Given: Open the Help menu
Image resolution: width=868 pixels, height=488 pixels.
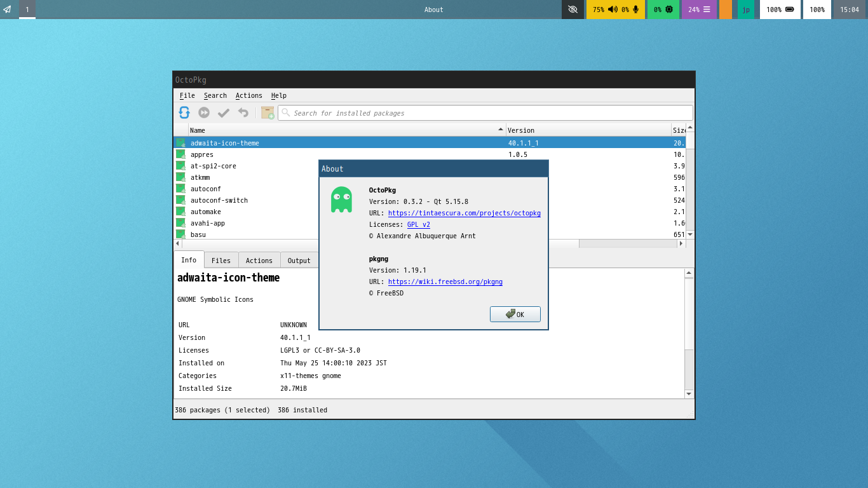Looking at the screenshot, I should pos(279,95).
